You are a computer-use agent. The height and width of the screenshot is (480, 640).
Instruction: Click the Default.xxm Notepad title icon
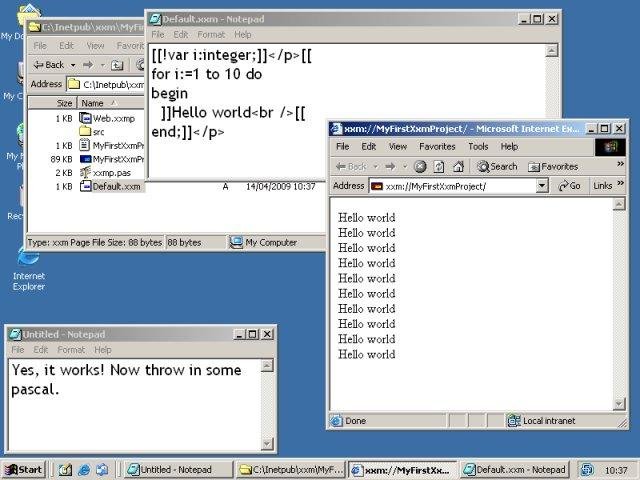(155, 19)
